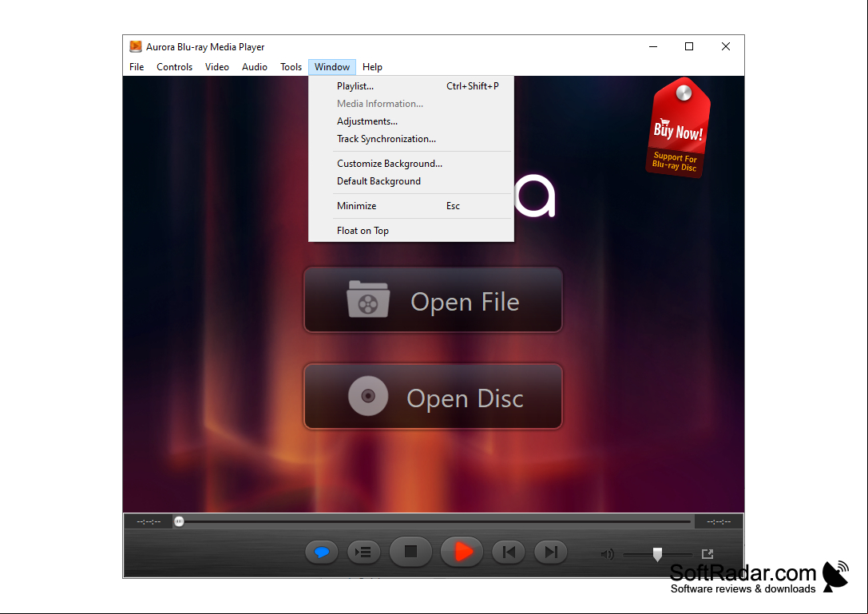Enter fullscreen with the expand icon
The width and height of the screenshot is (868, 614).
click(x=707, y=553)
